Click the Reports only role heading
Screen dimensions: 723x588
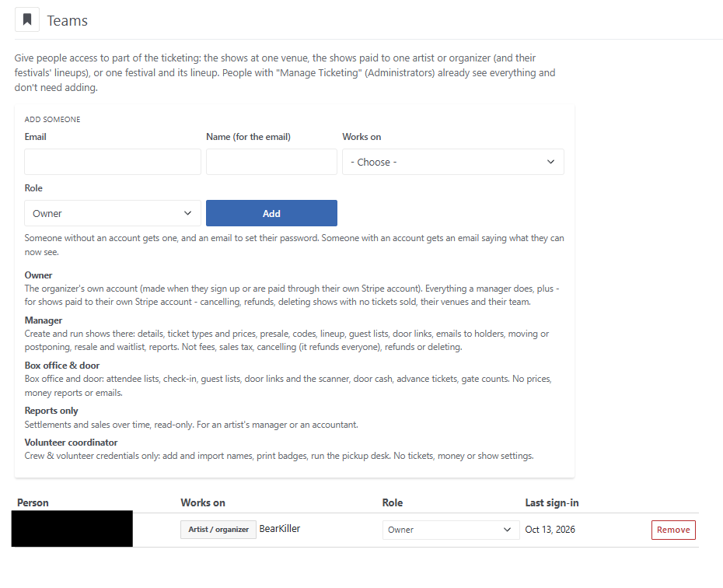51,411
